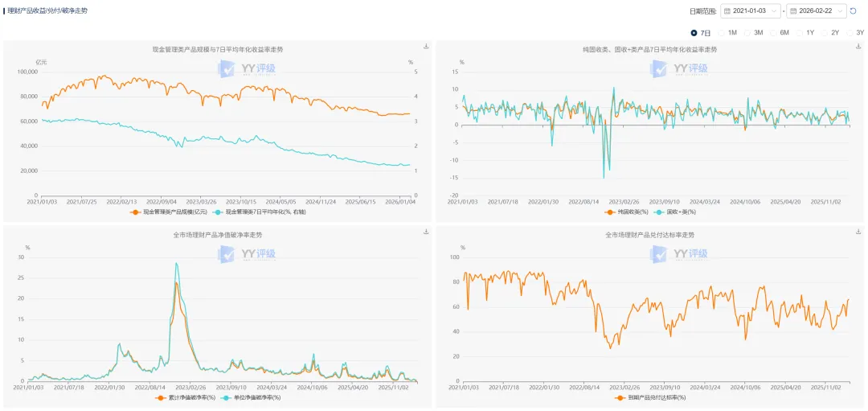Toggle legend 固收+类(%) series
868x411 pixels.
(x=675, y=212)
